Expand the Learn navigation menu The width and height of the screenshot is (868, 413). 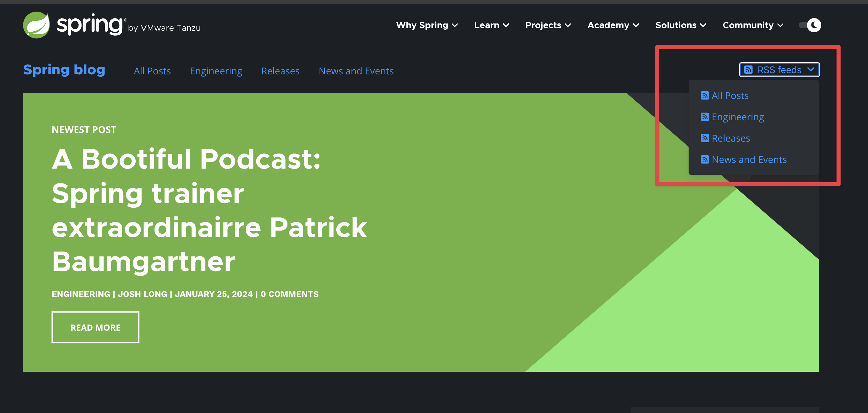[x=491, y=25]
